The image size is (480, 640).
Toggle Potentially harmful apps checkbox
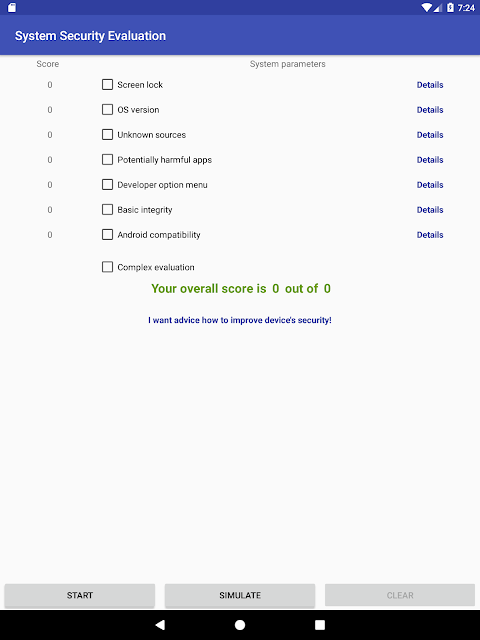coord(107,159)
